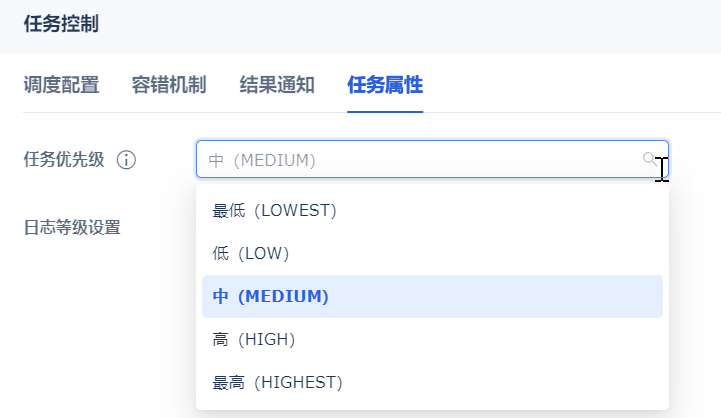Click the 日志等级设置 label
The height and width of the screenshot is (418, 721).
(72, 227)
